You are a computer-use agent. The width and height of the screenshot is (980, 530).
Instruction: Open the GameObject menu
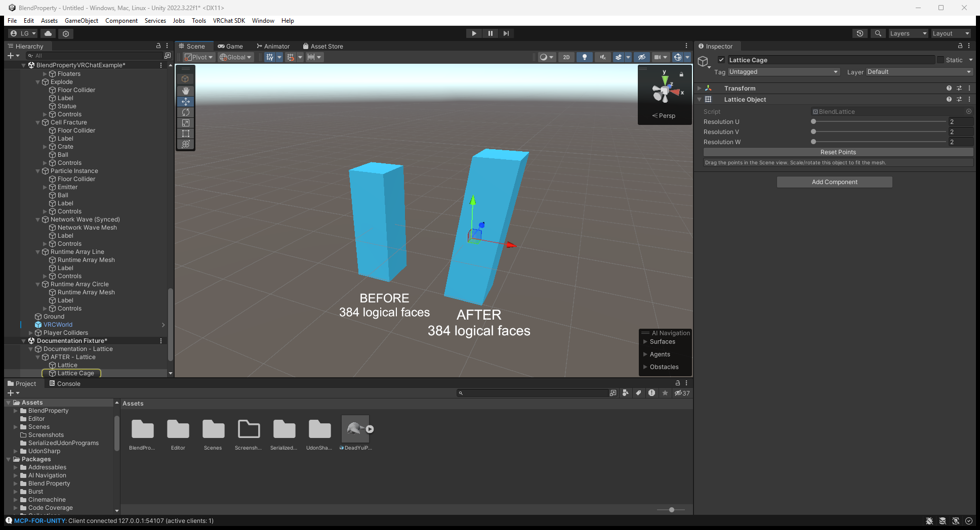(81, 21)
